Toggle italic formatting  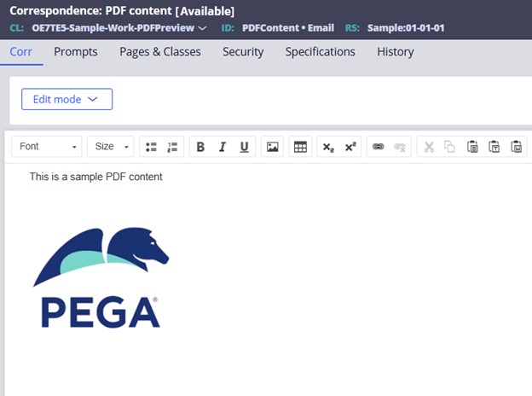click(x=223, y=147)
